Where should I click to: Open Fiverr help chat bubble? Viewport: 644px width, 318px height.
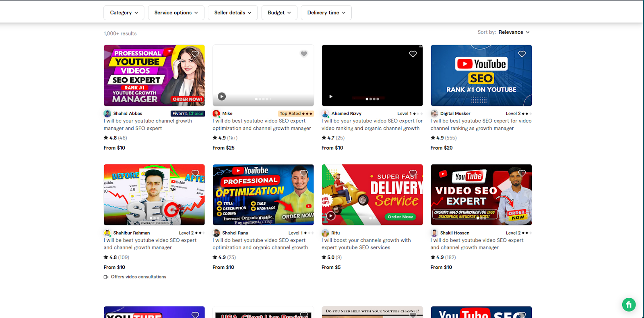click(x=629, y=304)
